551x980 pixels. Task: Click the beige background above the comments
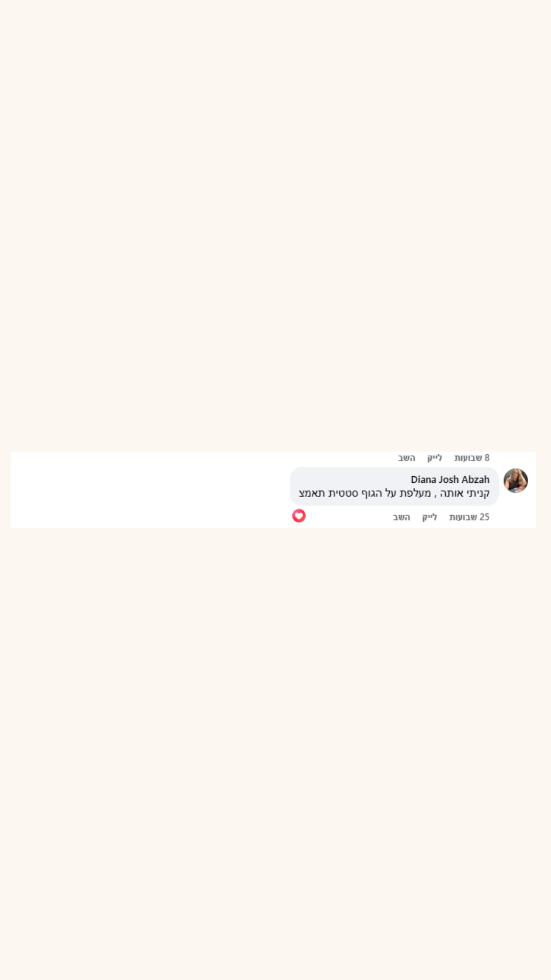point(275,225)
